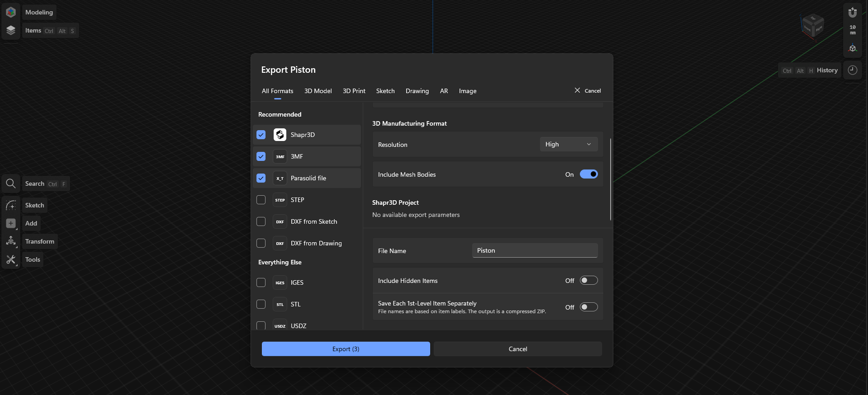
Task: Click the Search magnifier icon
Action: click(11, 183)
